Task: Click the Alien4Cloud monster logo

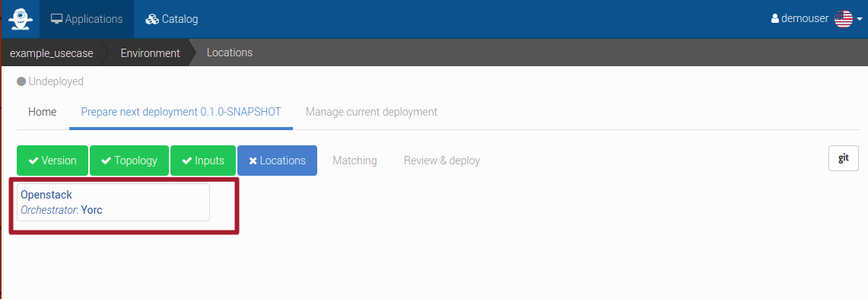Action: [x=21, y=19]
